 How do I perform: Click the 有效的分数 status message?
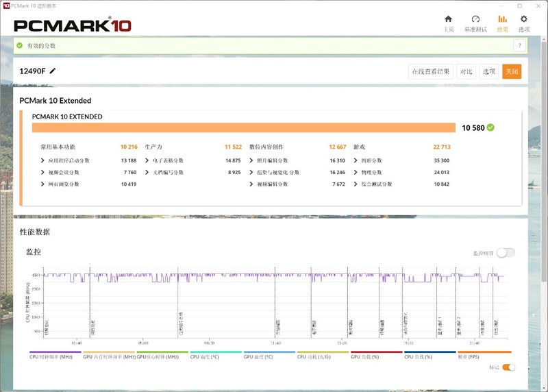point(41,46)
